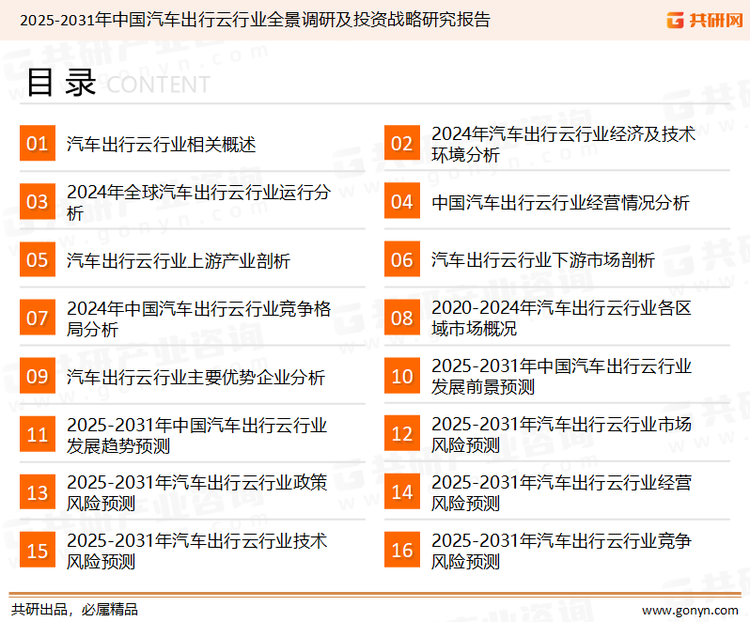The height and width of the screenshot is (622, 750).
Task: Select the orange 16 chapter number box
Action: point(402,550)
